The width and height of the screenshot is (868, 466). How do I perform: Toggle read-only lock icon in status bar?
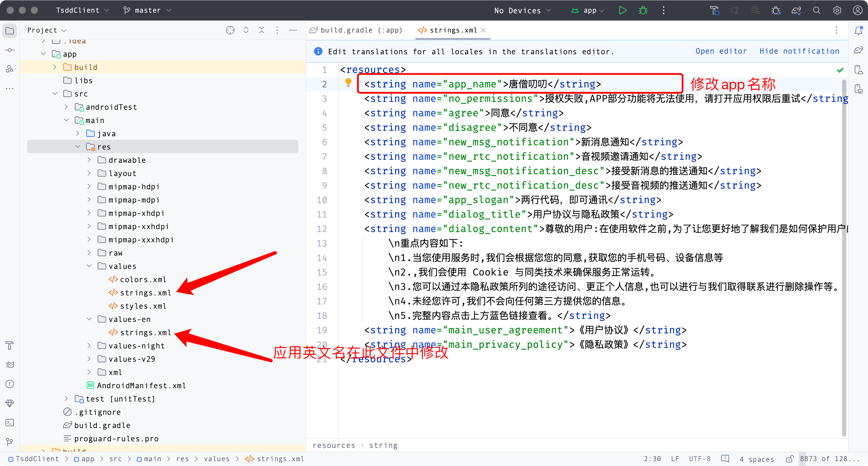(790, 459)
